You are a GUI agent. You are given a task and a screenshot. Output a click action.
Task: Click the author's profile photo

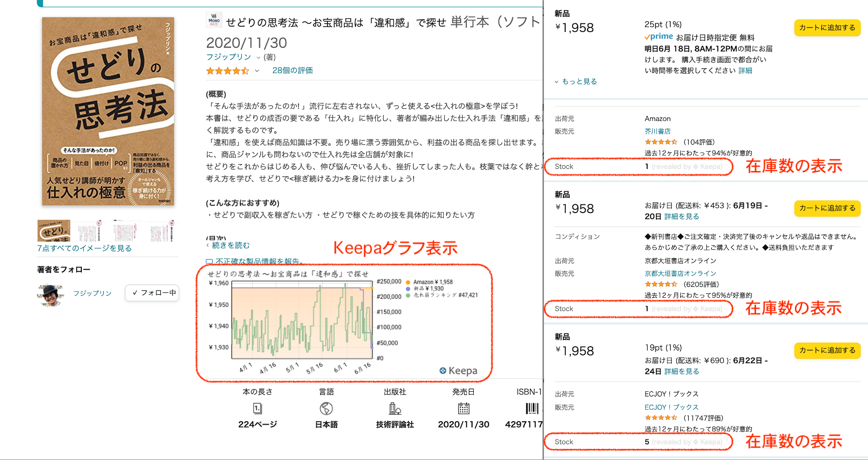pos(50,294)
